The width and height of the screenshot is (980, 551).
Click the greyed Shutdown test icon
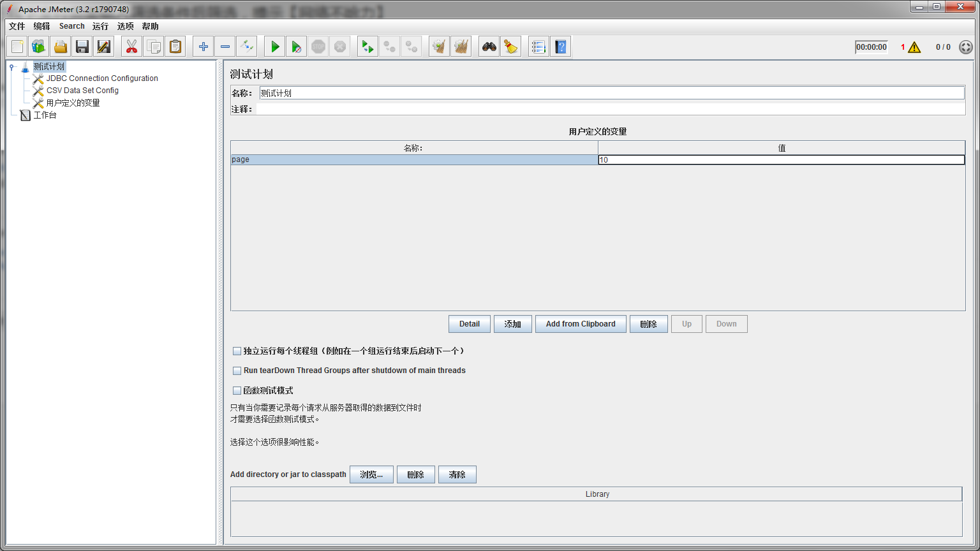point(340,47)
